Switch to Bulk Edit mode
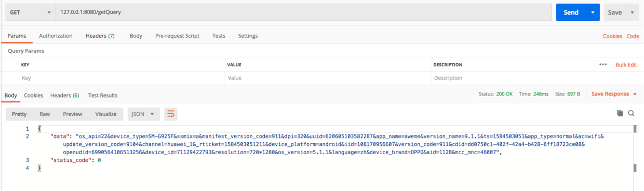644x191 pixels. click(626, 65)
